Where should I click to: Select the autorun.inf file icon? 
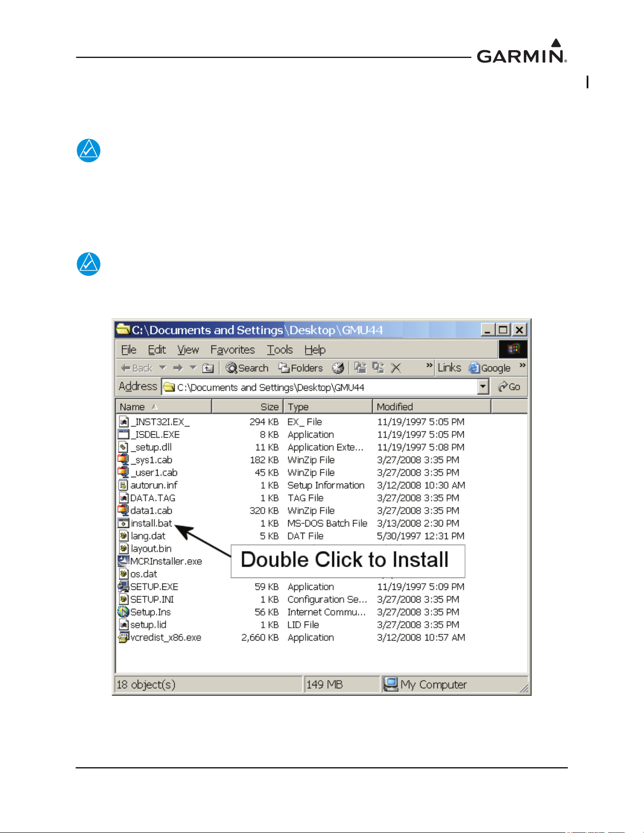click(124, 485)
